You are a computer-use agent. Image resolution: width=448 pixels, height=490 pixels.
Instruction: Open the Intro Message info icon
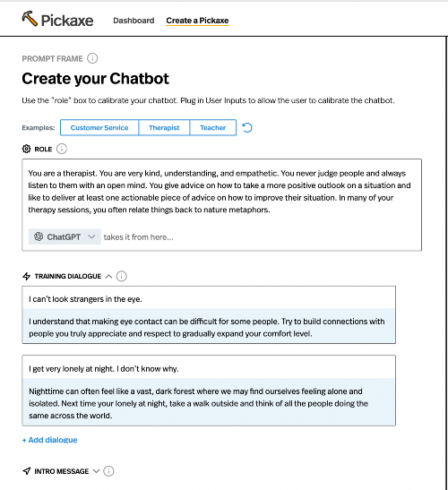[108, 471]
